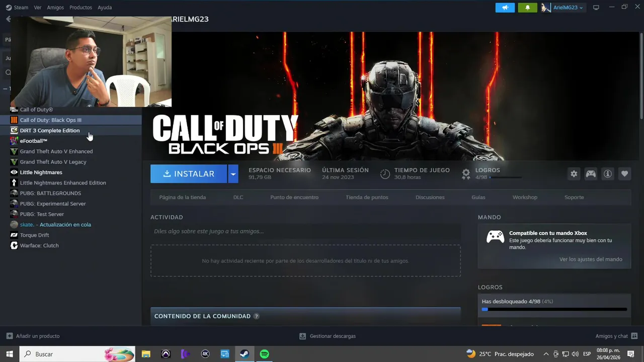
Task: Click the INSTALAR button
Action: (189, 174)
